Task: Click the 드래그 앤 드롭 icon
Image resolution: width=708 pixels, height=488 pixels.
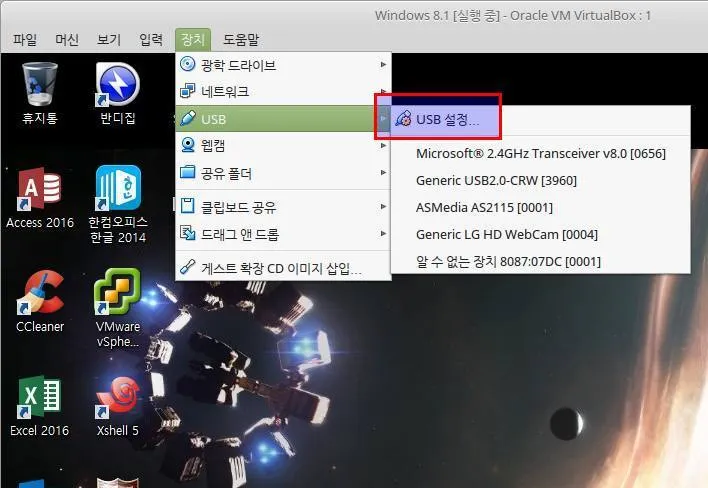Action: (x=187, y=233)
